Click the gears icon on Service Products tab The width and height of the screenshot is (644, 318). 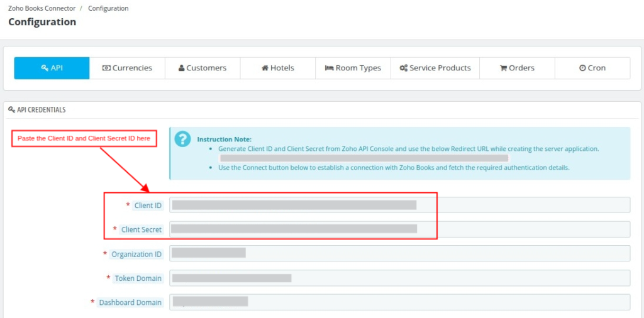coord(403,68)
